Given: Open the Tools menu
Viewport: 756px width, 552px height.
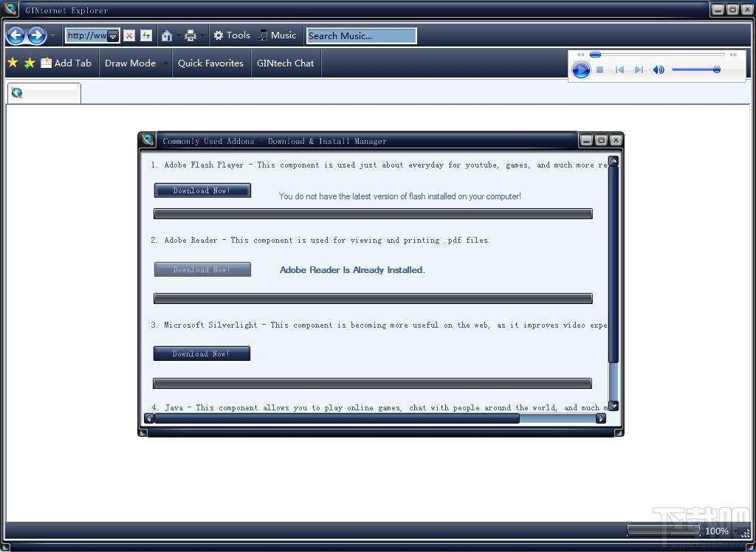Looking at the screenshot, I should pyautogui.click(x=232, y=35).
